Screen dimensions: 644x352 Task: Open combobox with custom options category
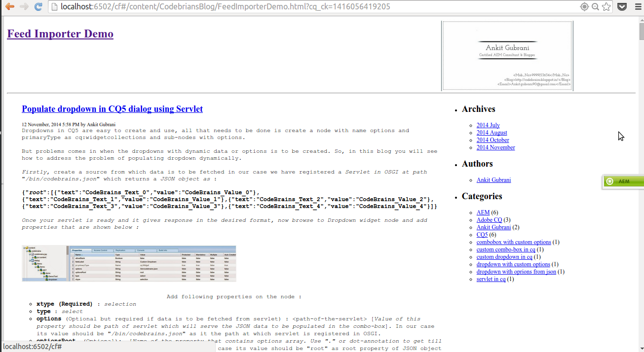(514, 242)
